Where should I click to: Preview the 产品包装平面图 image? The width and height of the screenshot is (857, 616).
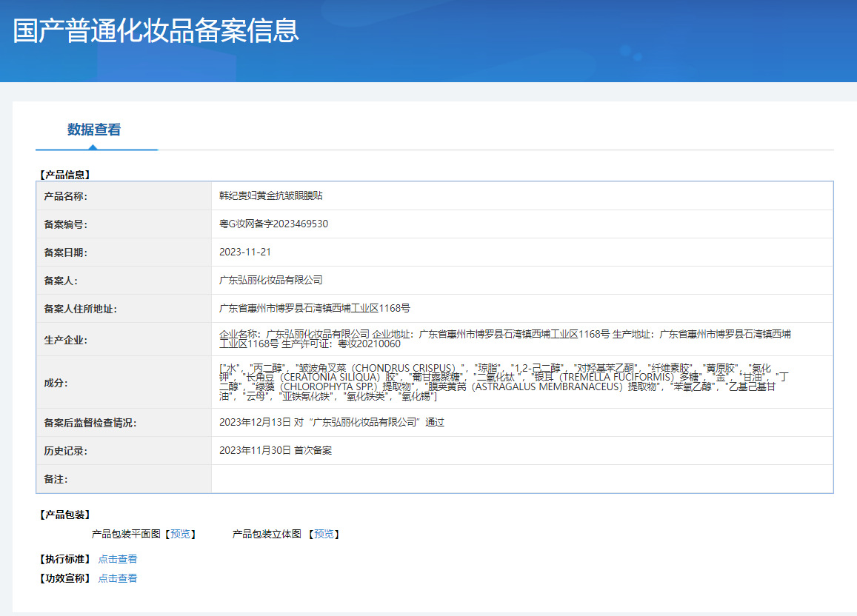coord(181,534)
